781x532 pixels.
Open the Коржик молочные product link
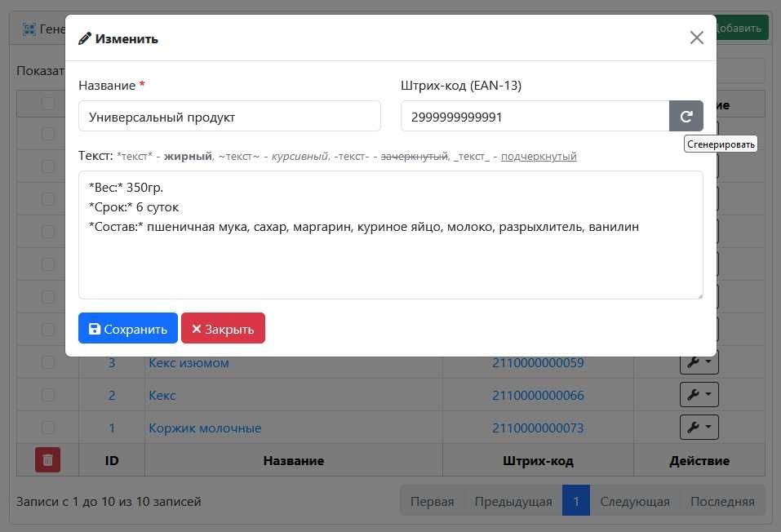pos(205,428)
